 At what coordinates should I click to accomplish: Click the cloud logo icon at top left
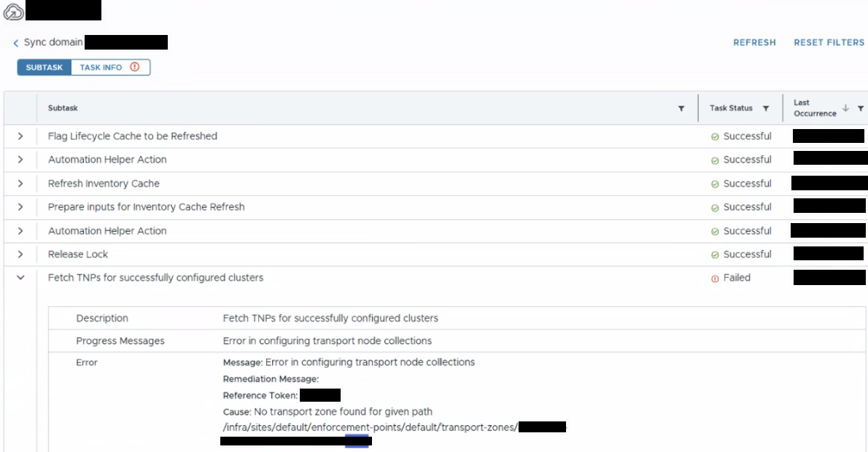point(12,12)
